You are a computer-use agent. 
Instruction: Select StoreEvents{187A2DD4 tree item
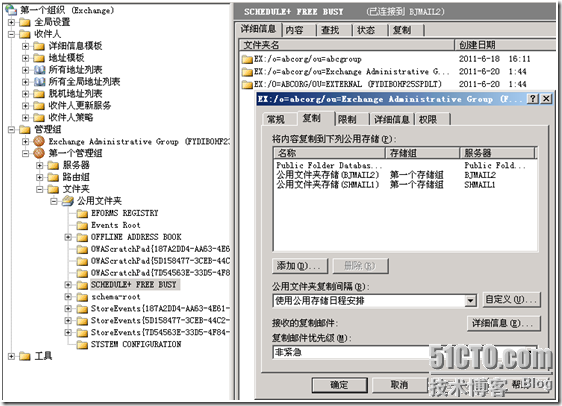click(160, 309)
